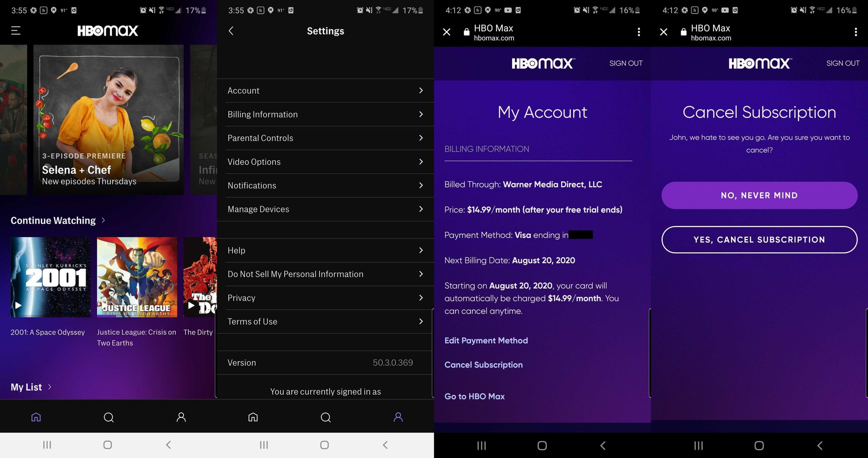Viewport: 868px width, 458px height.
Task: Open Billing Information in Settings
Action: click(325, 114)
